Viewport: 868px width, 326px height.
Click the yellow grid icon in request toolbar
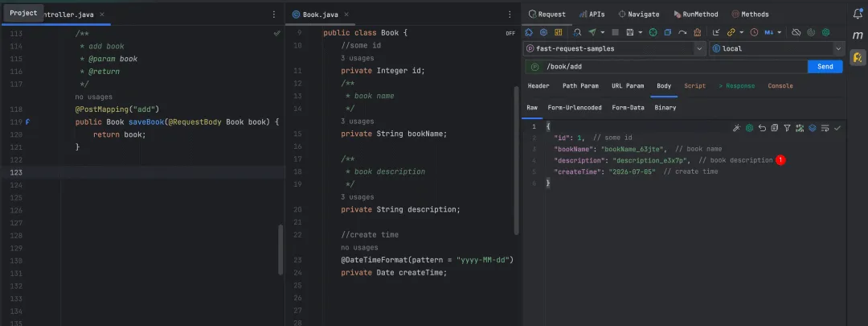click(x=559, y=32)
